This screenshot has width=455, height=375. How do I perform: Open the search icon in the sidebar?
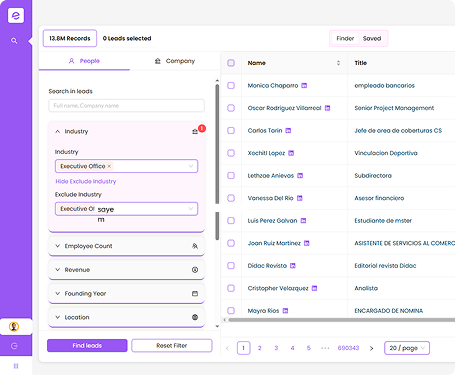point(14,41)
